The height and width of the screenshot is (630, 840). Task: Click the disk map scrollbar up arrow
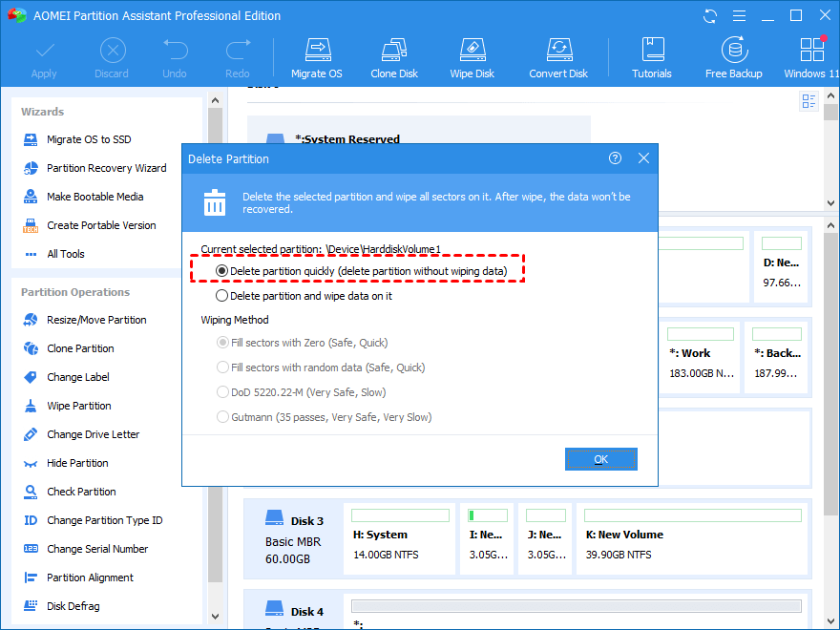[x=830, y=225]
